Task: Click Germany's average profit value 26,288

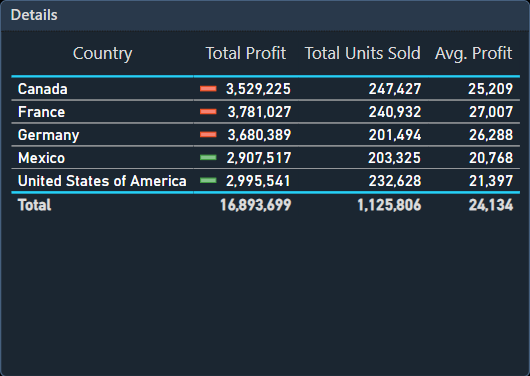Action: pos(491,135)
